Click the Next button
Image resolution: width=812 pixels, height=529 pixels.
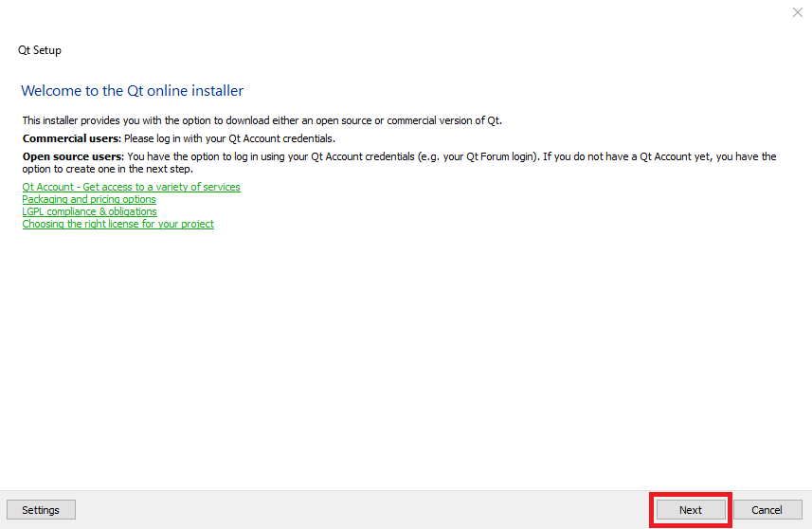pos(691,510)
